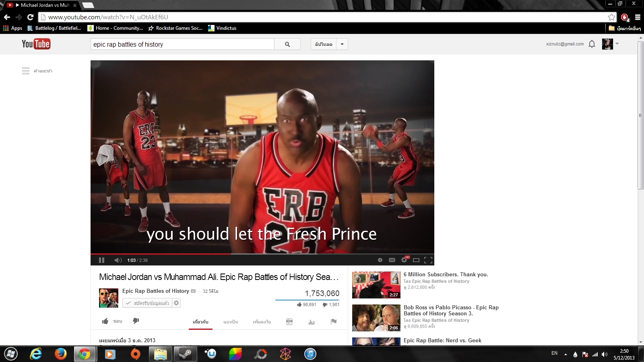Open the Home - Community bookmark
Screen dimensions: 644x362
[x=116, y=28]
